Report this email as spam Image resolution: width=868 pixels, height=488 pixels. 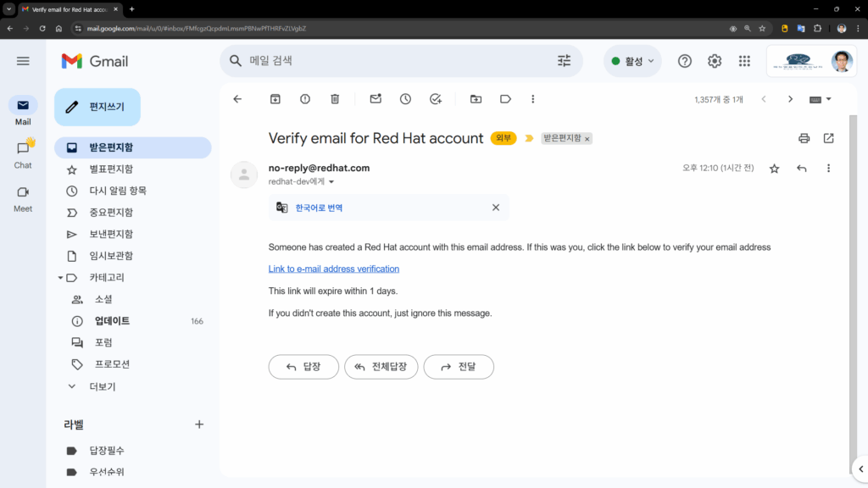pyautogui.click(x=305, y=99)
